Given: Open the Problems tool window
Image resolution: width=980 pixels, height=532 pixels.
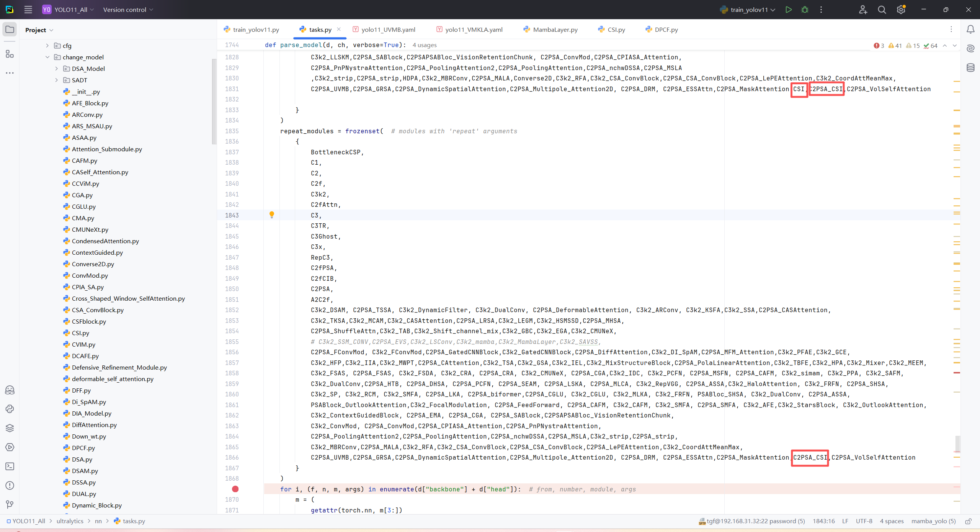Looking at the screenshot, I should pyautogui.click(x=10, y=485).
